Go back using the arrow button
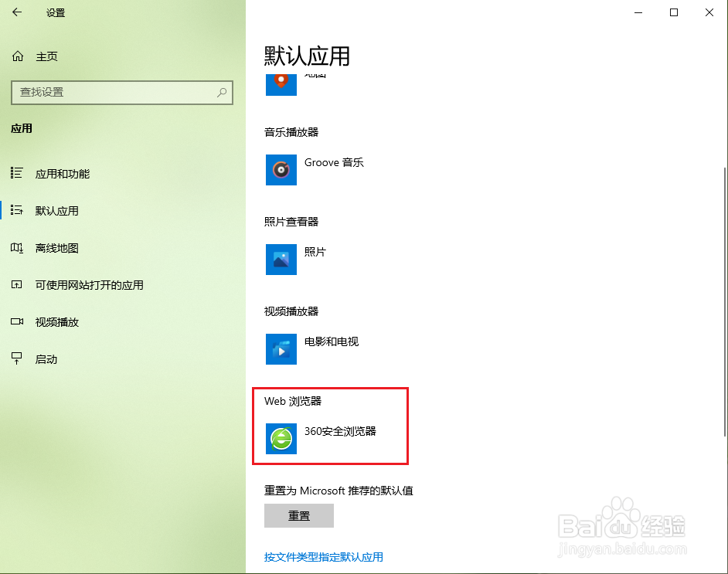This screenshot has width=728, height=574. tap(17, 12)
